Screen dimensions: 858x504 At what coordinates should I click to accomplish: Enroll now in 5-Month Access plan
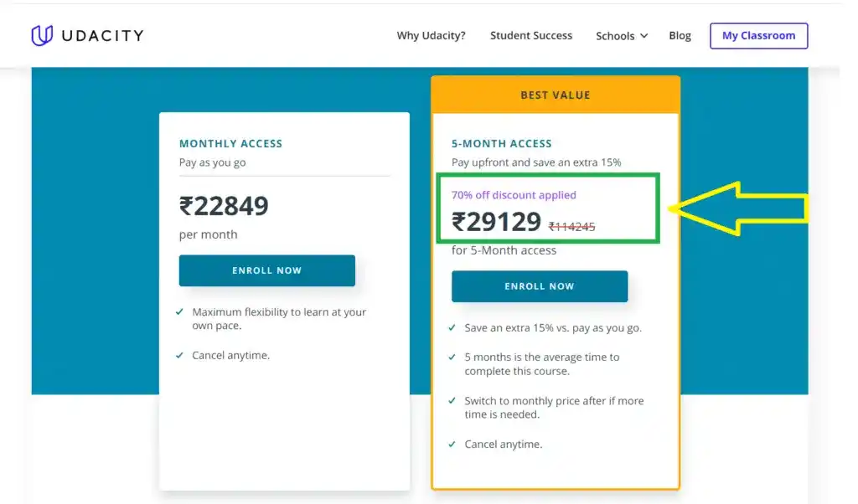click(539, 286)
